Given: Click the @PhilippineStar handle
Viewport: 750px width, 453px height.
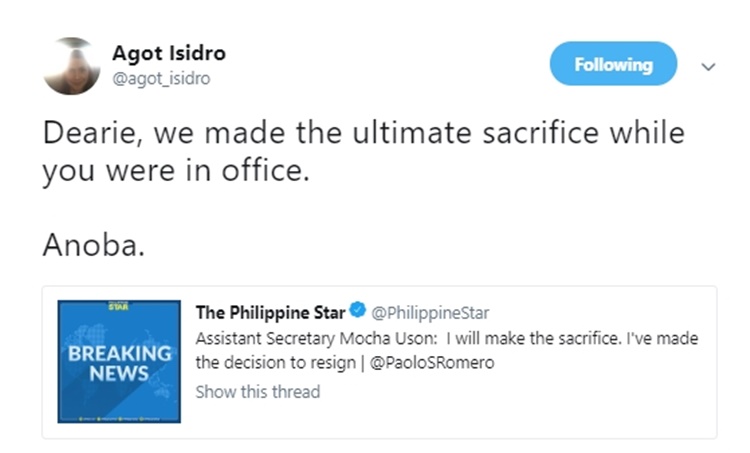Looking at the screenshot, I should click(430, 313).
